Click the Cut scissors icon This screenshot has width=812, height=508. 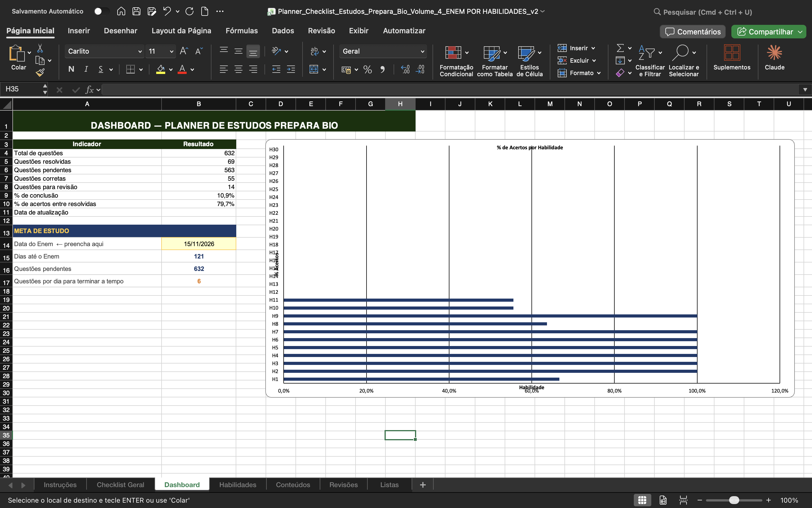click(40, 48)
